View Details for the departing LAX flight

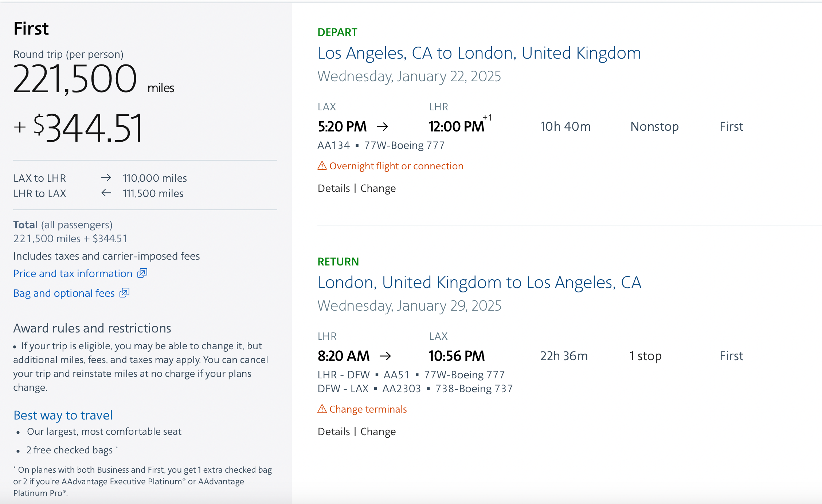coord(334,188)
